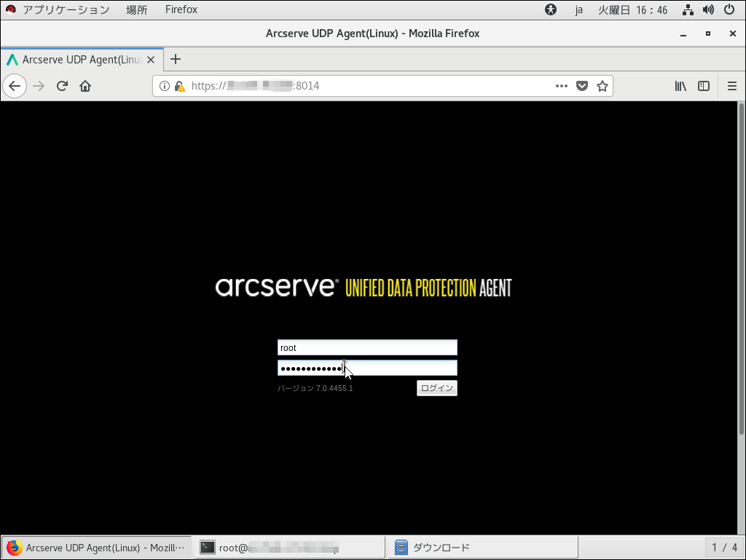746x560 pixels.
Task: Open the accessibility menu icon
Action: click(551, 9)
